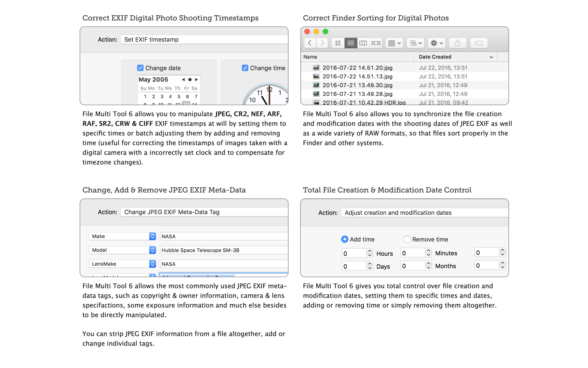The width and height of the screenshot is (588, 368).
Task: Click the Days value field
Action: [354, 266]
